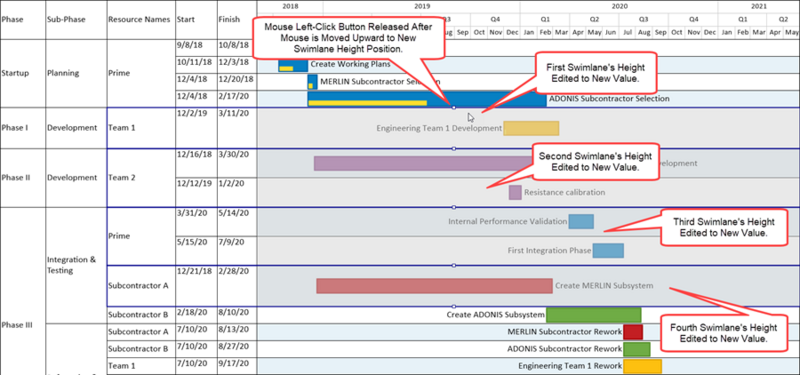This screenshot has height=375, width=800.
Task: Select the small purple Resistance calibration bar
Action: tap(515, 192)
